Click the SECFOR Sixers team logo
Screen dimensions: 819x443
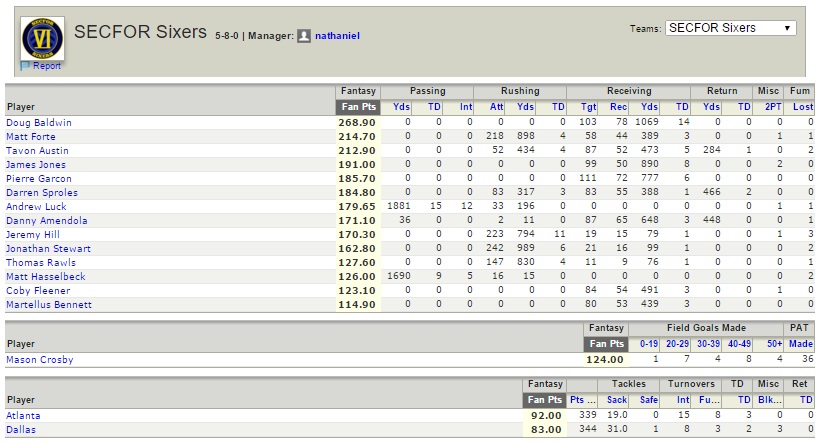42,38
